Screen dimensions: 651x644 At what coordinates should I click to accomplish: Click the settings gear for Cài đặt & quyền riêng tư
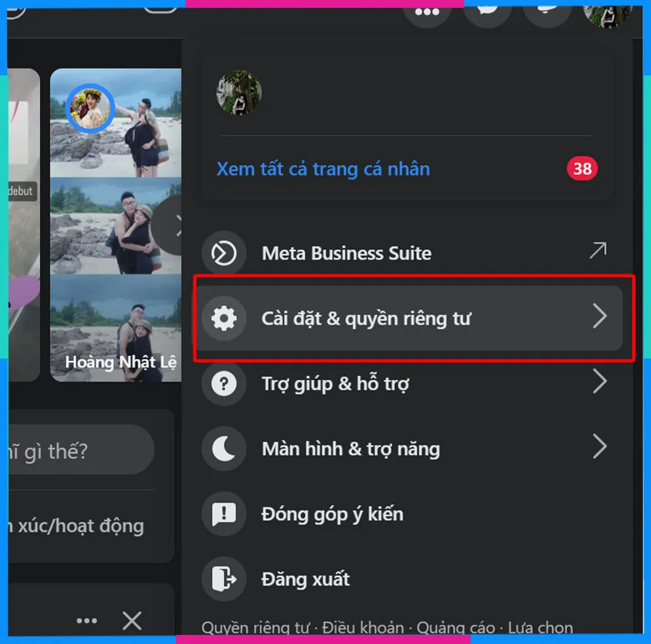224,318
